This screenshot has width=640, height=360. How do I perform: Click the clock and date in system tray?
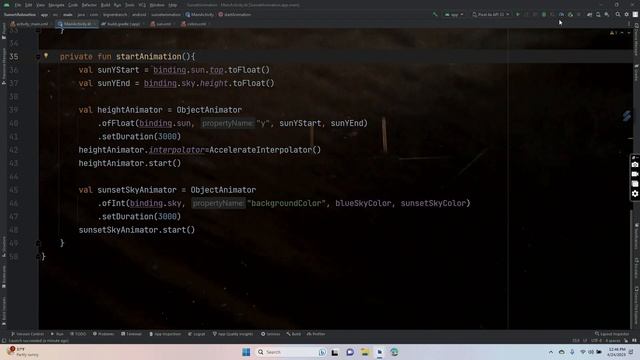tap(616, 352)
